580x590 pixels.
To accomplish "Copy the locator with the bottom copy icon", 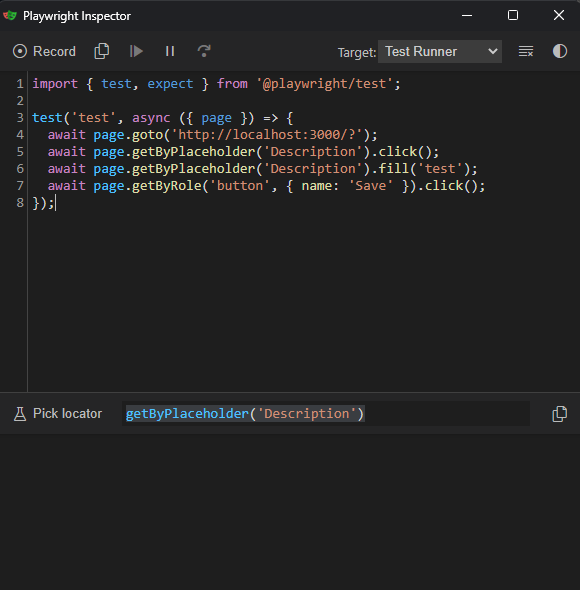I will [559, 414].
